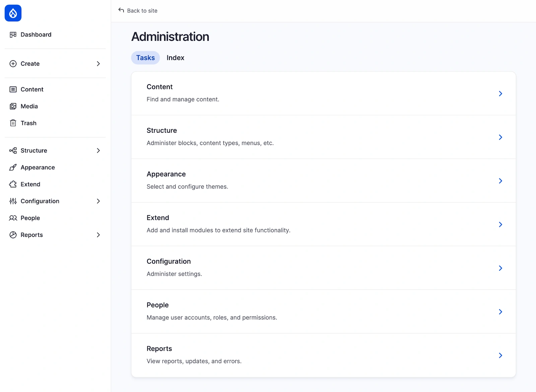Open the 'Find and manage content' card
The height and width of the screenshot is (392, 536).
323,93
